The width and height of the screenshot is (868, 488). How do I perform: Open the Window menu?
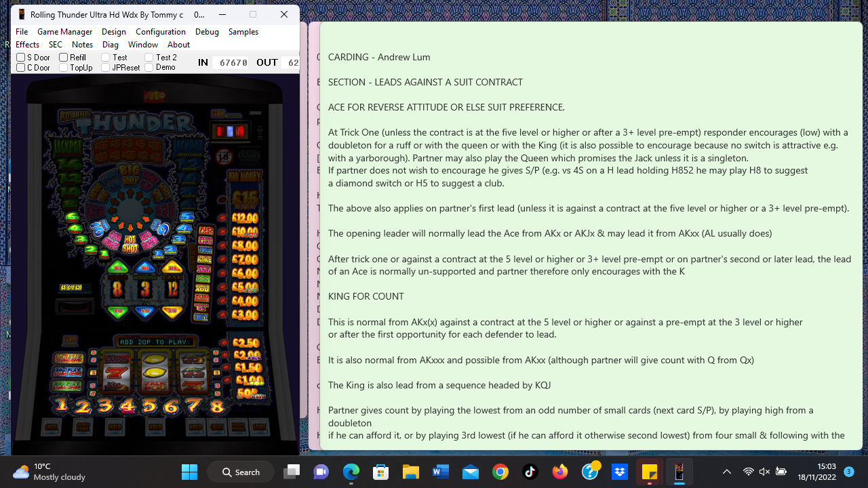[x=143, y=45]
